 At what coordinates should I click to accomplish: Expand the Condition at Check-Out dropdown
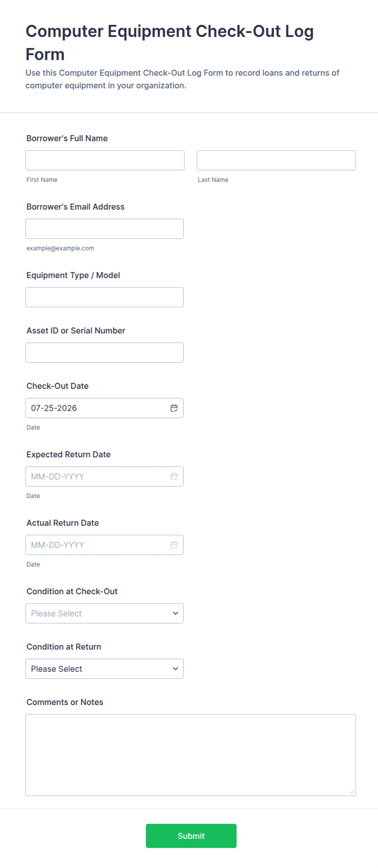(x=104, y=613)
